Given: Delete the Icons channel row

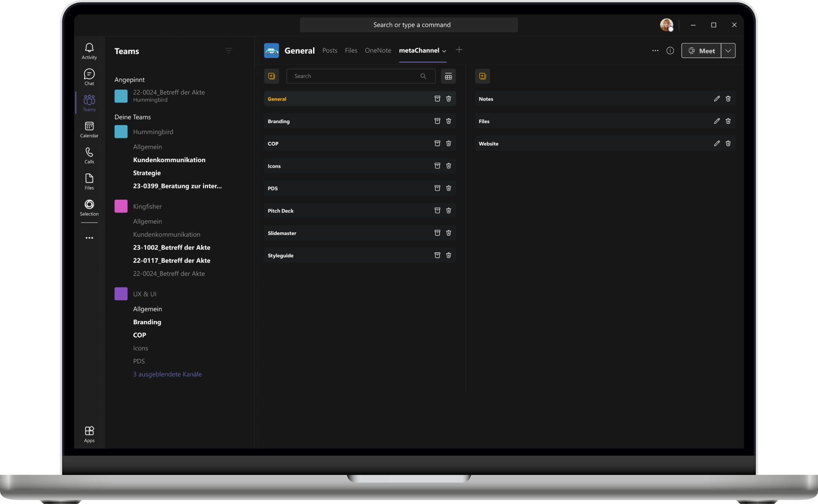Looking at the screenshot, I should pyautogui.click(x=448, y=166).
